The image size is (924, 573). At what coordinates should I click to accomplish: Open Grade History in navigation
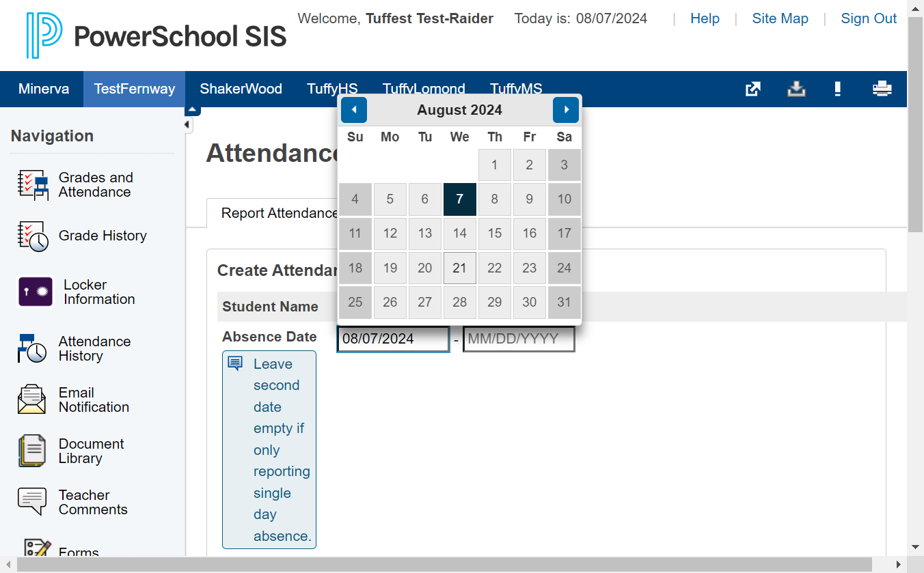click(82, 236)
